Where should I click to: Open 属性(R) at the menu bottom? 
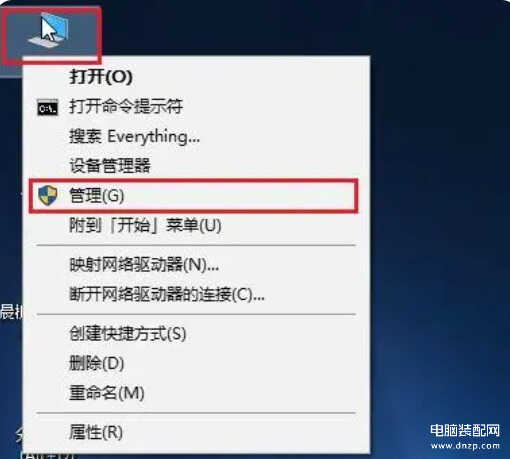[x=196, y=432]
